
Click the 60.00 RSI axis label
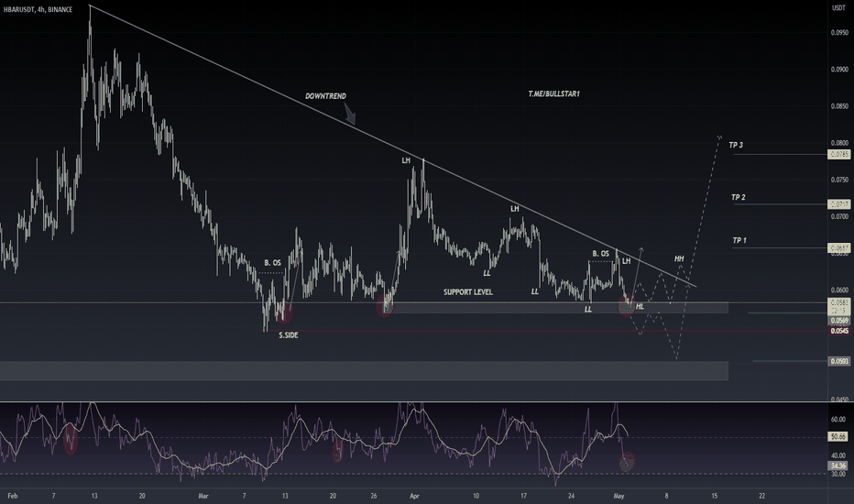pos(838,419)
